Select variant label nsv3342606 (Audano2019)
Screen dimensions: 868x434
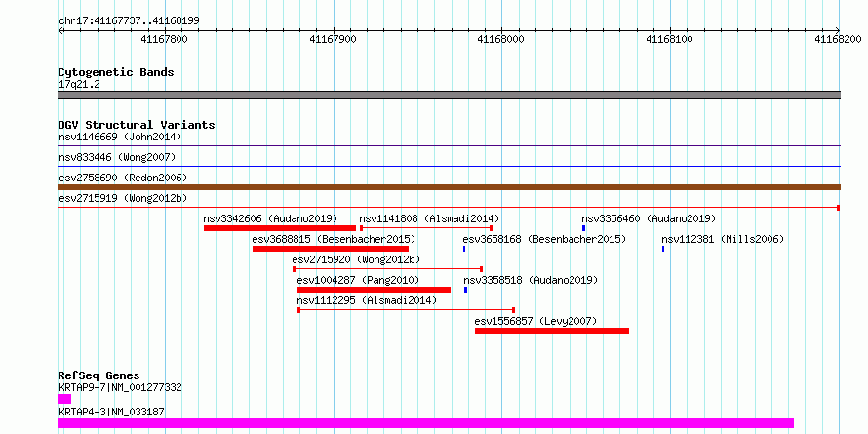(x=270, y=218)
